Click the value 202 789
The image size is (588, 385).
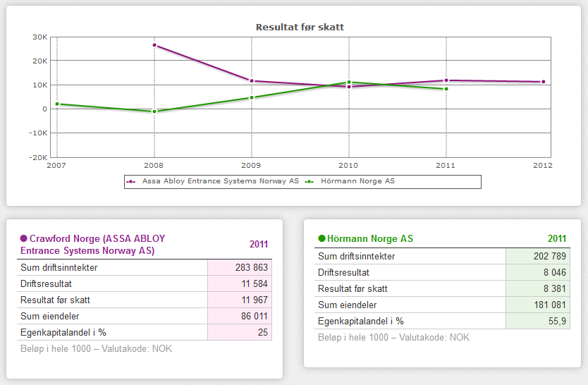click(550, 256)
